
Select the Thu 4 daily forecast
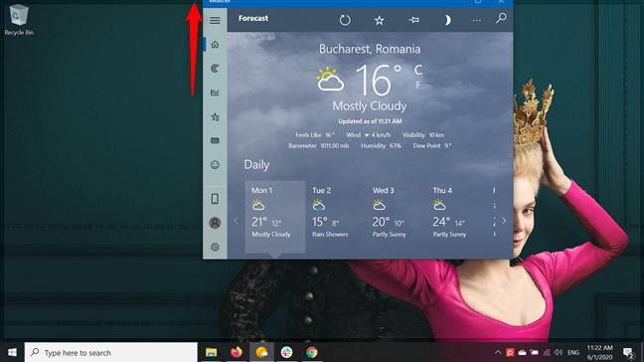click(x=456, y=217)
